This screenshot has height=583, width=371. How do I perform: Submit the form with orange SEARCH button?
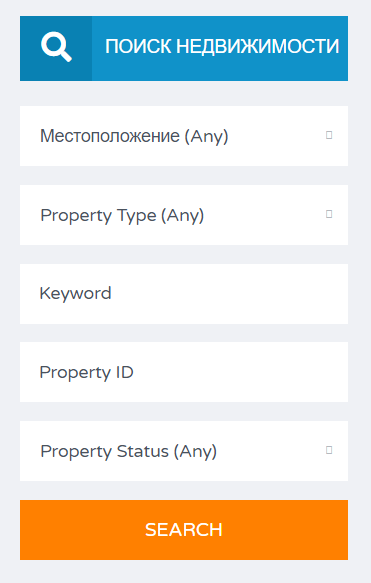(x=184, y=530)
